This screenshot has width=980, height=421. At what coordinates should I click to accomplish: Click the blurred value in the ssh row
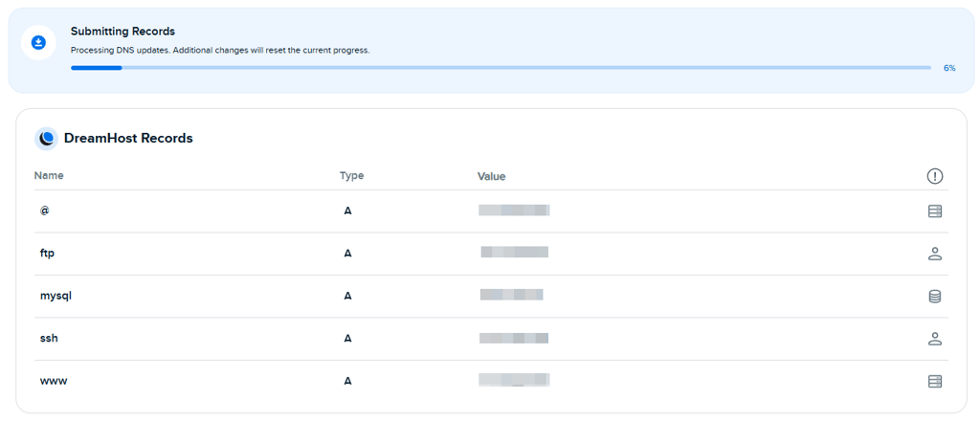[514, 338]
